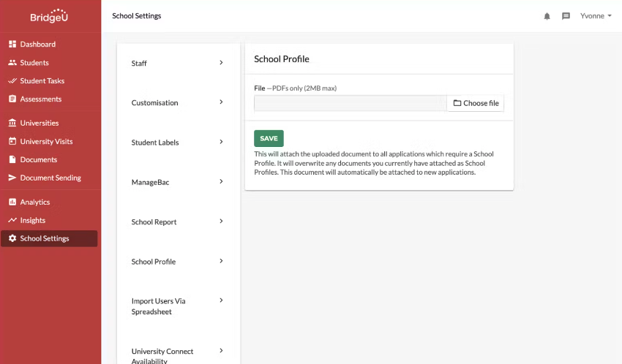
Task: Click the Student Tasks double-check icon
Action: [x=12, y=81]
